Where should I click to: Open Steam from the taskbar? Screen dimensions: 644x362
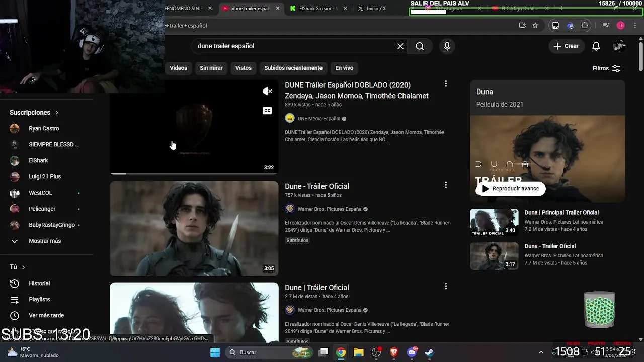429,352
